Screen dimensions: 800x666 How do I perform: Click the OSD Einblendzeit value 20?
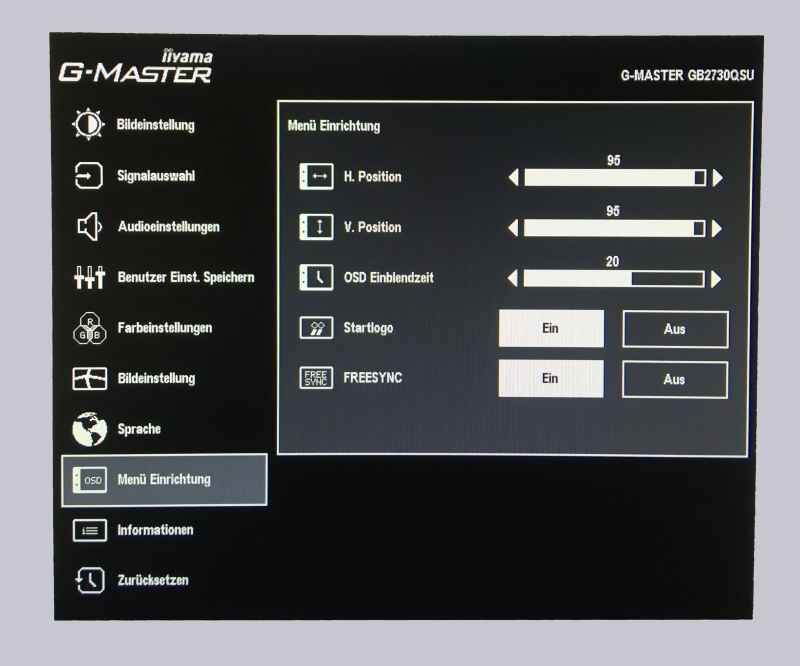(612, 261)
